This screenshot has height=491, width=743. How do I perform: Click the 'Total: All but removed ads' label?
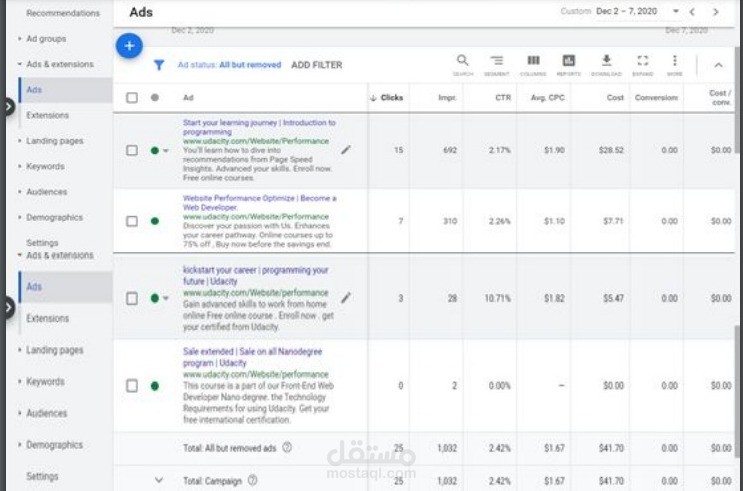pos(229,447)
